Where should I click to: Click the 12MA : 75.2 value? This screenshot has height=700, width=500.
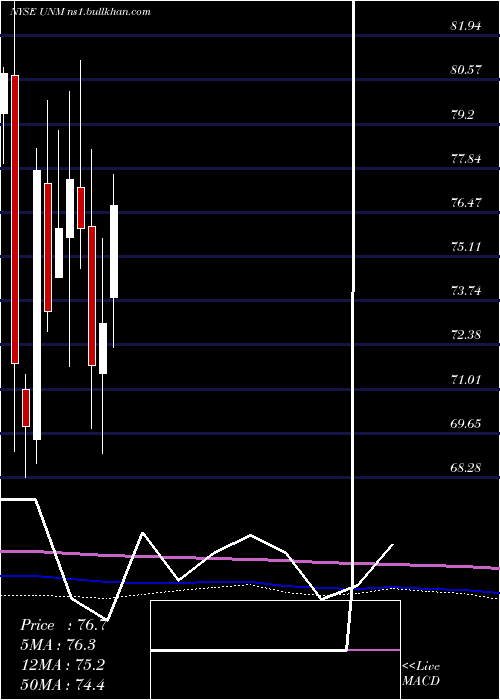pos(62,664)
